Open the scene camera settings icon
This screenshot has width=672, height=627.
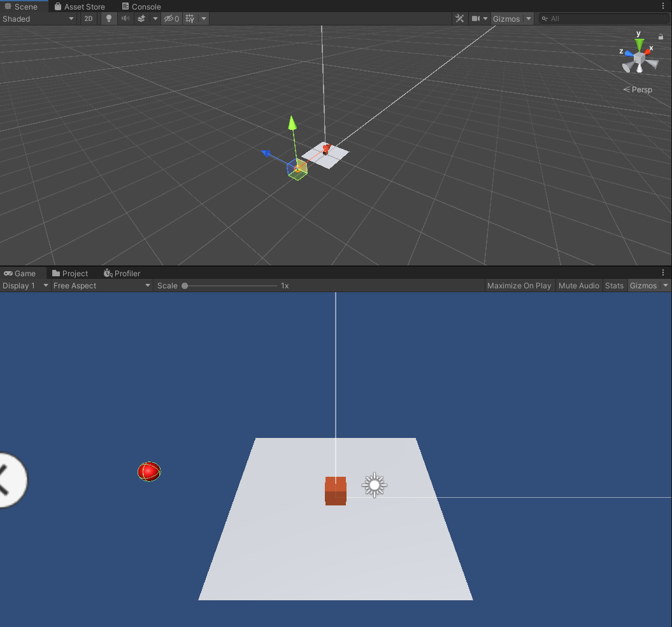476,18
